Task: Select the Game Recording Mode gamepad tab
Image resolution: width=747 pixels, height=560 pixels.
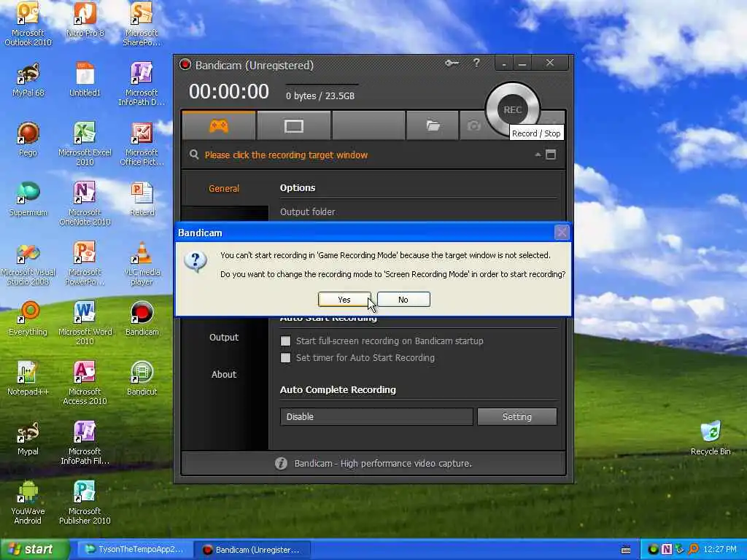Action: tap(219, 125)
